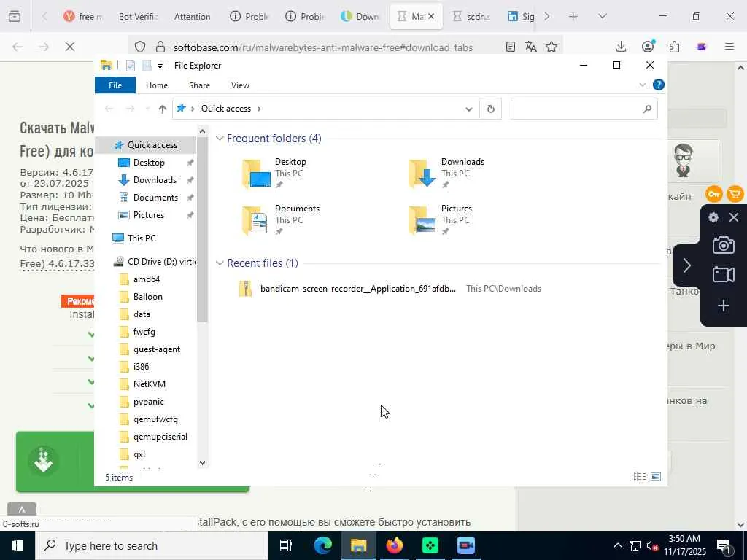Click the navigation pane scroll-up arrow
The height and width of the screenshot is (560, 747).
pos(203,131)
